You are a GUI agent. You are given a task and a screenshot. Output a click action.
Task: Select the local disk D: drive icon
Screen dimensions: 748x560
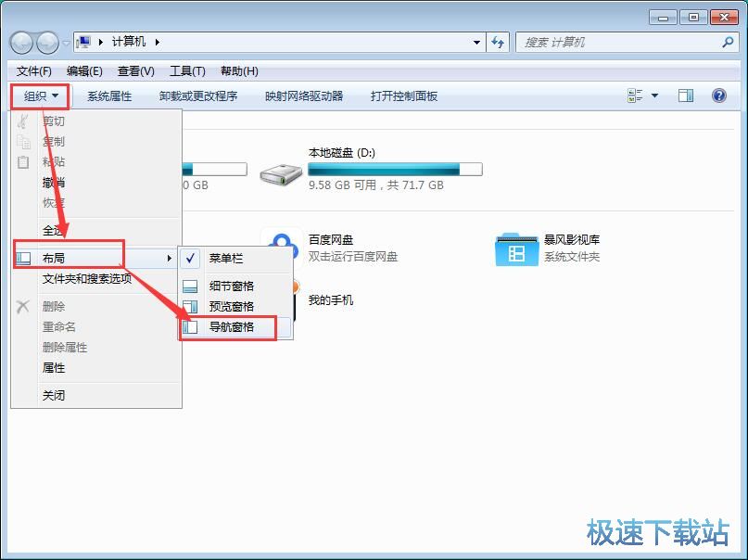pos(281,174)
